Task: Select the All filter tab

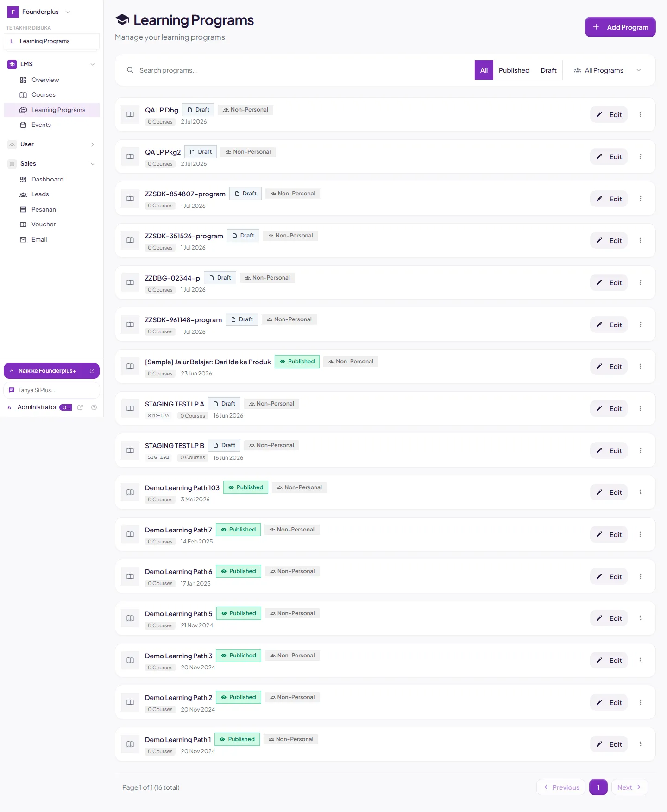Action: click(x=484, y=70)
